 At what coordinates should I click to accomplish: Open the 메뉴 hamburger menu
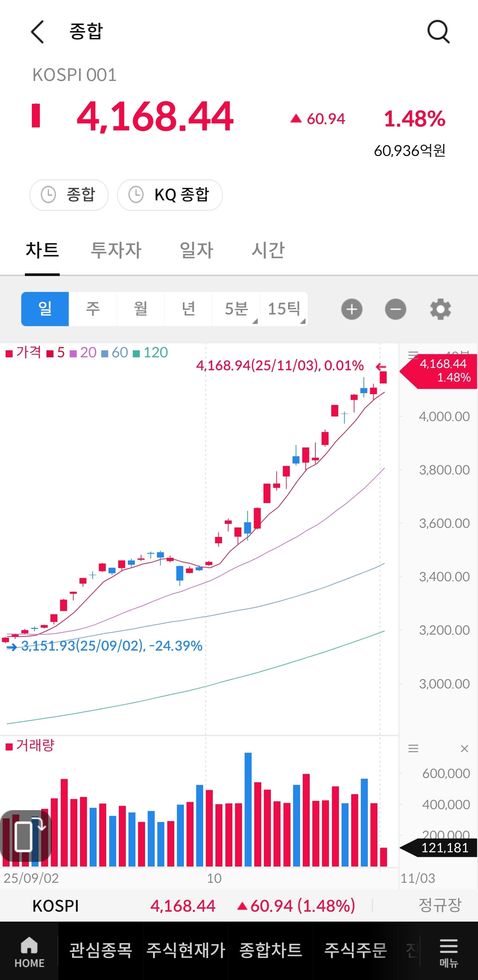point(449,951)
